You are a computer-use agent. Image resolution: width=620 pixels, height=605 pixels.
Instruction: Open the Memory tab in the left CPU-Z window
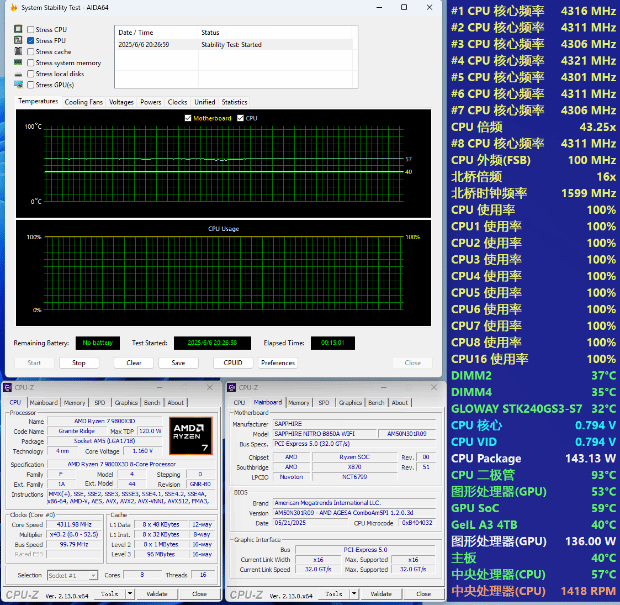tap(74, 403)
